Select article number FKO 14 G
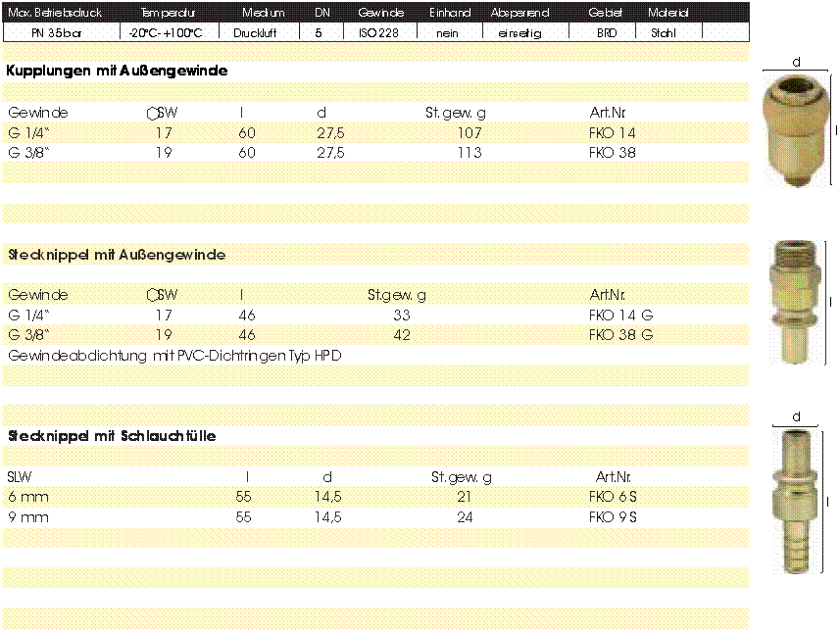The height and width of the screenshot is (633, 840). tap(620, 315)
